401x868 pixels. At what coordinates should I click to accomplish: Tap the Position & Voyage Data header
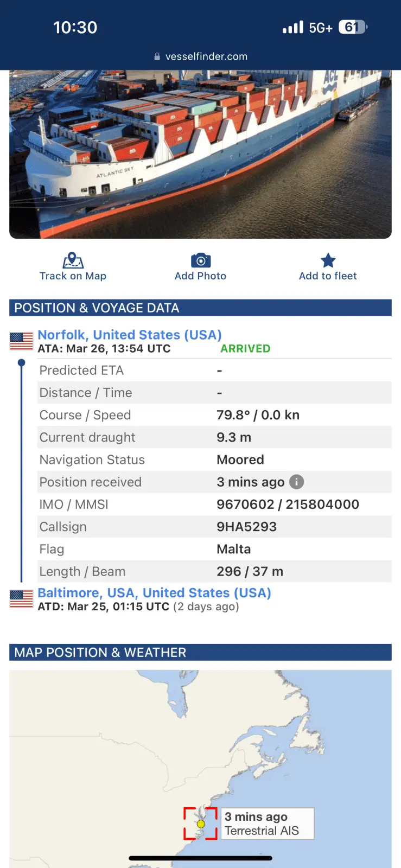[x=200, y=308]
